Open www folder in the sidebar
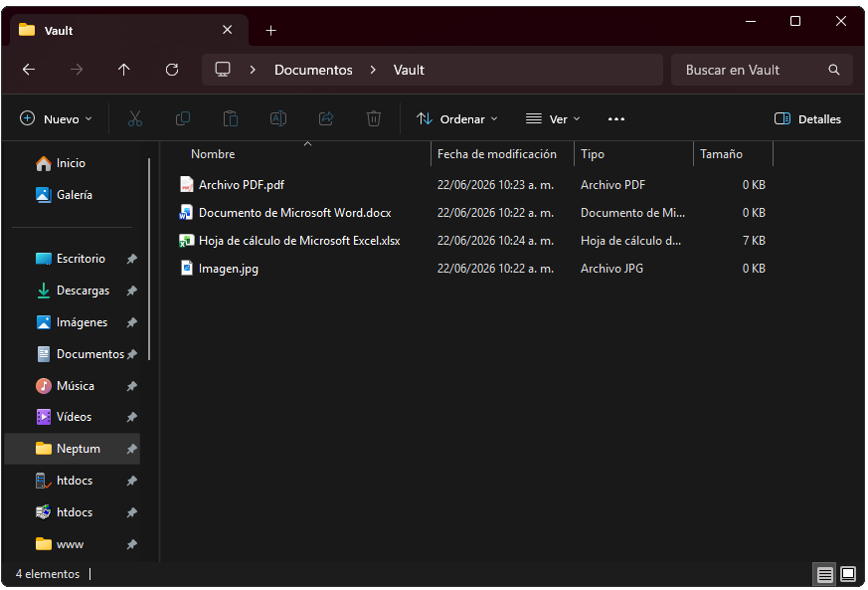868x590 pixels. pos(70,544)
